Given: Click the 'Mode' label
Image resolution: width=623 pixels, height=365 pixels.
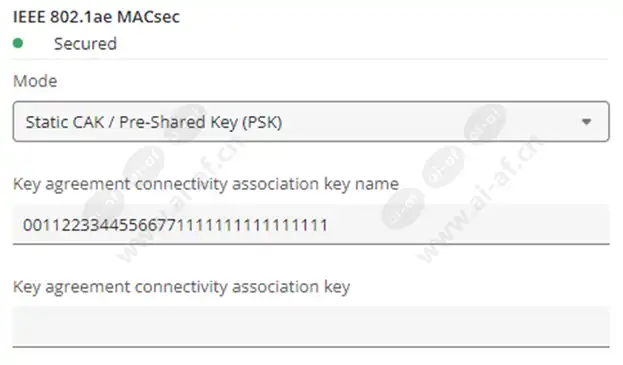Looking at the screenshot, I should pyautogui.click(x=35, y=81).
